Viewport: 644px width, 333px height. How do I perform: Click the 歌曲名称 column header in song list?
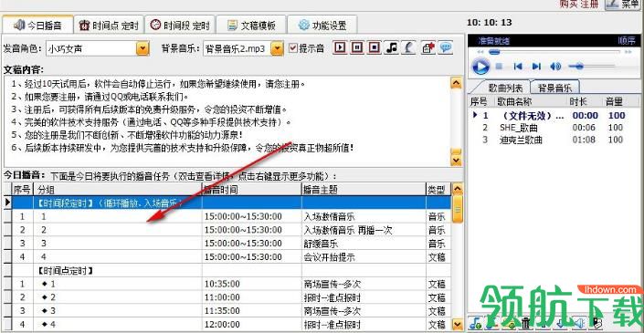(x=532, y=101)
